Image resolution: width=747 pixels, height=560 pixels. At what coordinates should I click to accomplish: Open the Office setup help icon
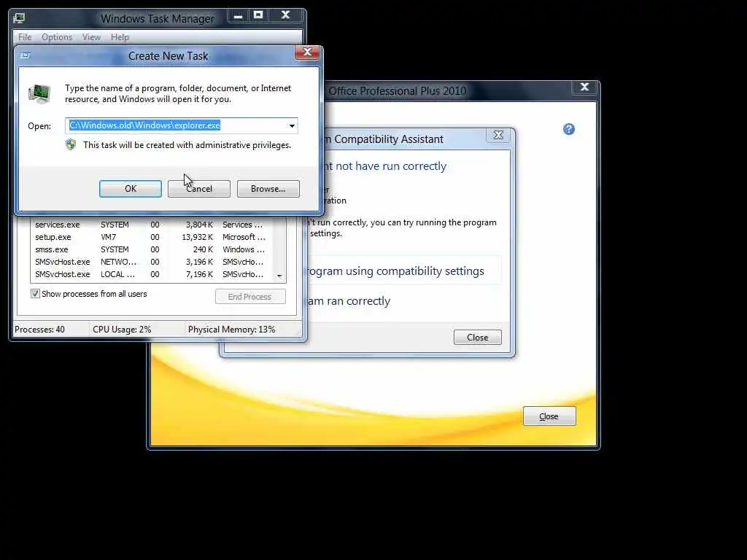click(x=568, y=129)
